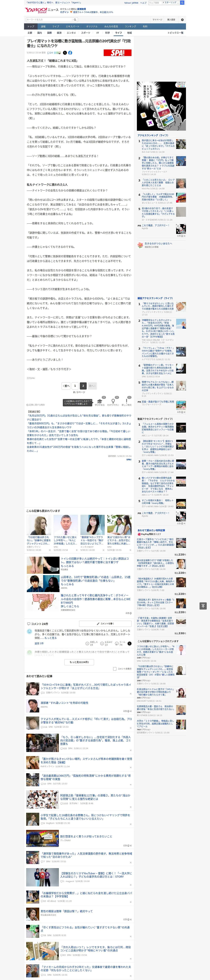This screenshot has height=980, width=210.
Task: Select the 速報 navigation tab
Action: 43,27
